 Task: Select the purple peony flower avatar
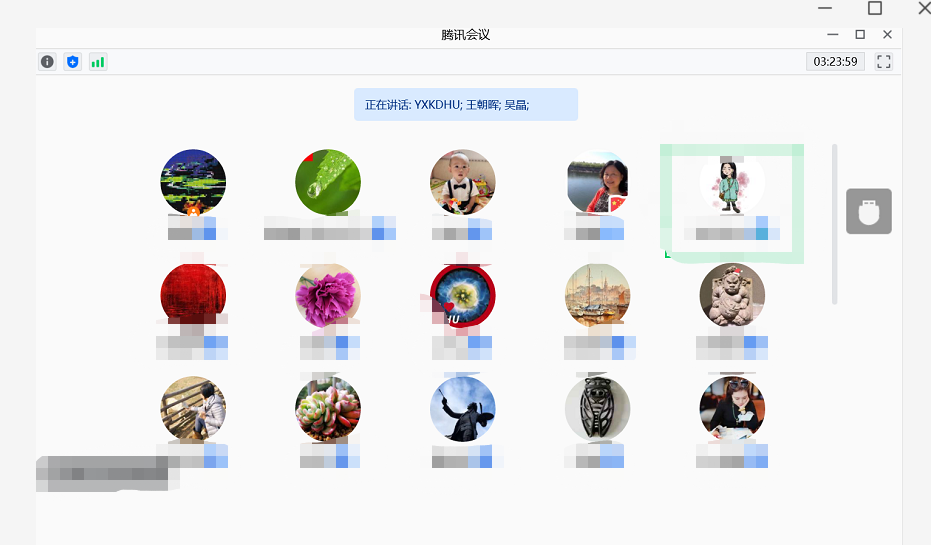328,296
